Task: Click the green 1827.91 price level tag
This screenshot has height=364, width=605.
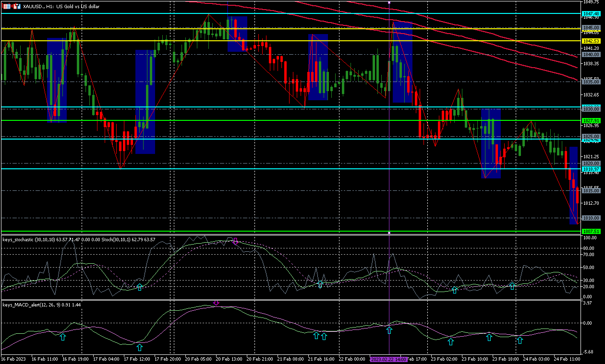Action: pos(592,120)
